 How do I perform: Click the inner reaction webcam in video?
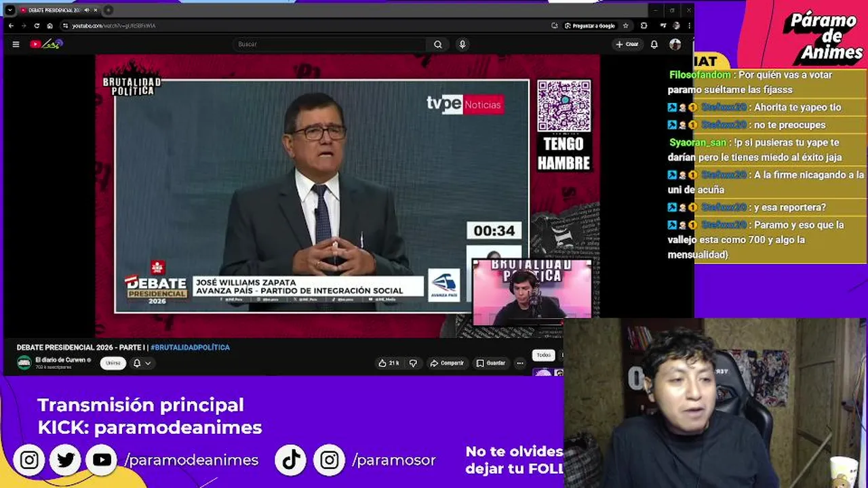[532, 293]
